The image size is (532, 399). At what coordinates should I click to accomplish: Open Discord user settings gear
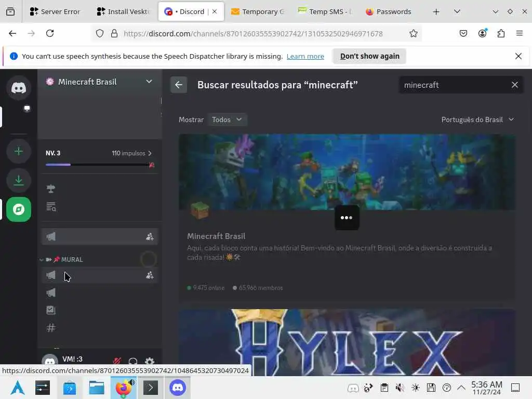(x=150, y=361)
